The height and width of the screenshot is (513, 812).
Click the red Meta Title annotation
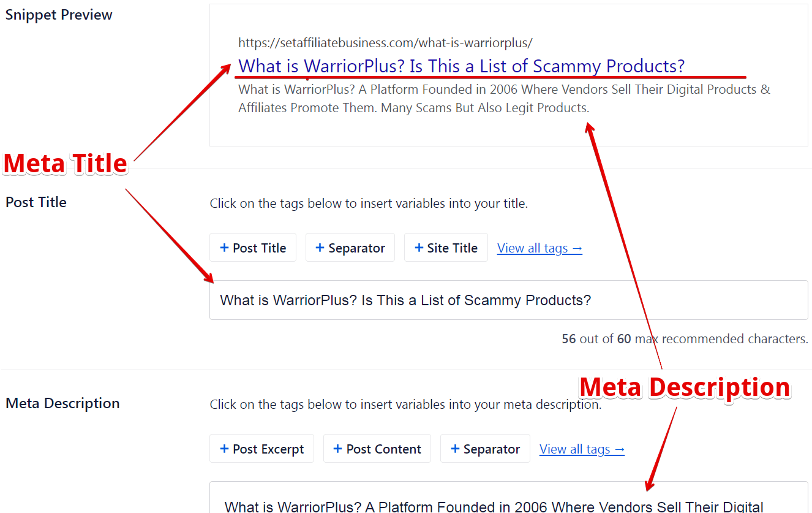click(x=66, y=164)
